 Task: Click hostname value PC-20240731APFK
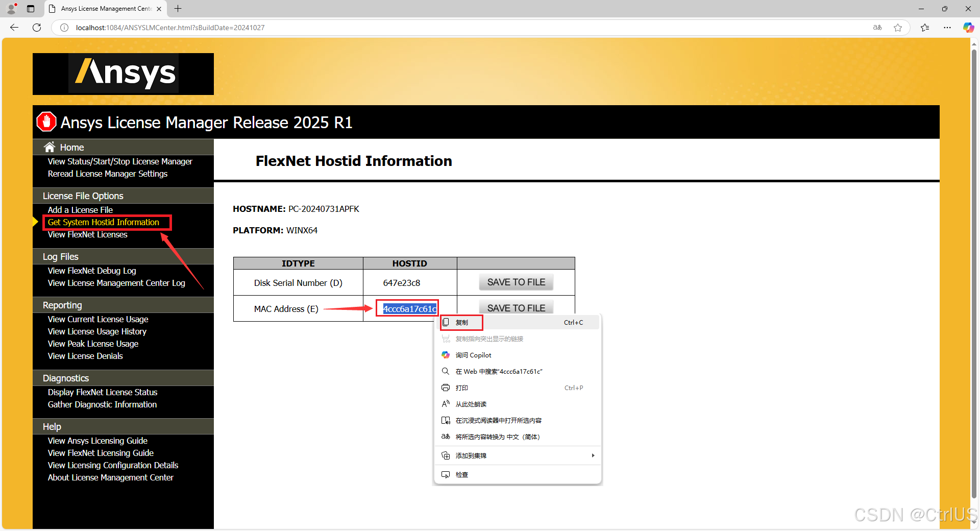coord(324,209)
